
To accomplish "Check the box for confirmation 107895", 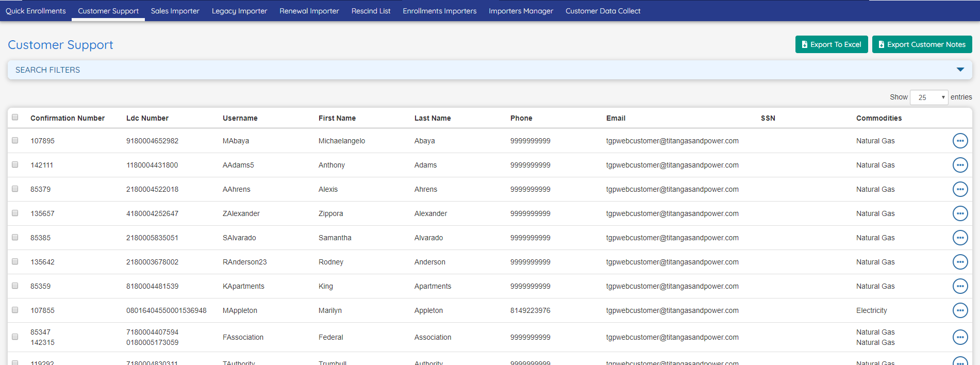I will coord(15,140).
